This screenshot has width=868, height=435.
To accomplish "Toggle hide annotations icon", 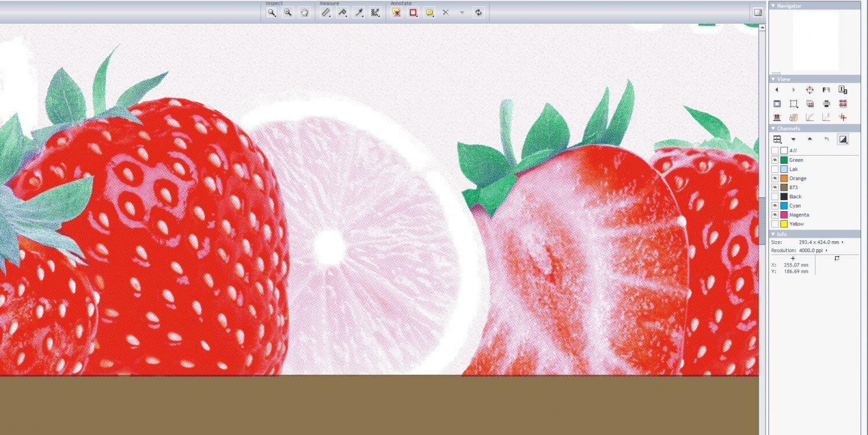I will click(396, 12).
